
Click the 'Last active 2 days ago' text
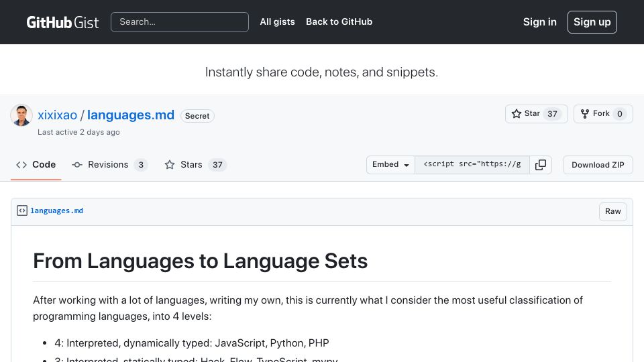(x=78, y=132)
